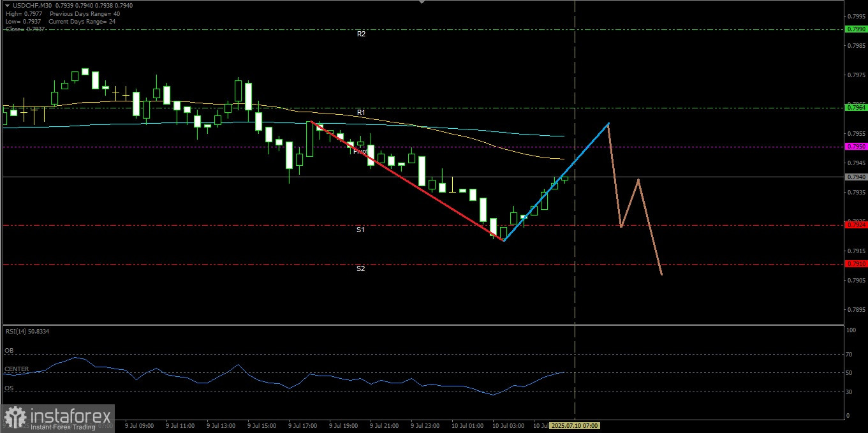The height and width of the screenshot is (433, 868).
Task: Click the 70 value on RSI scale
Action: (850, 353)
